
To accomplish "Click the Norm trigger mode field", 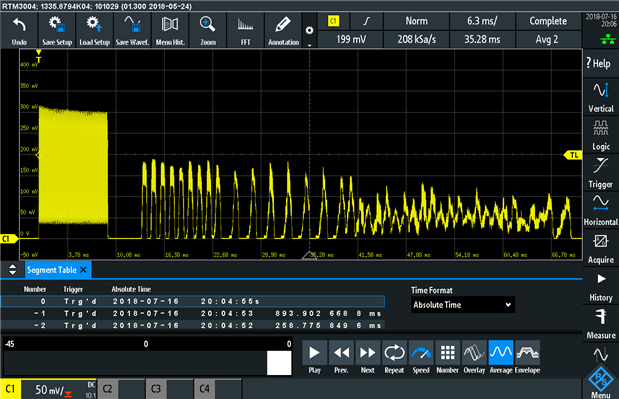I will [x=416, y=21].
